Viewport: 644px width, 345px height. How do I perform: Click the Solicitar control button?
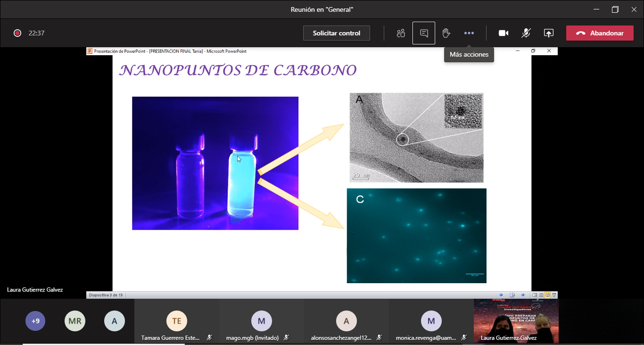tap(336, 33)
